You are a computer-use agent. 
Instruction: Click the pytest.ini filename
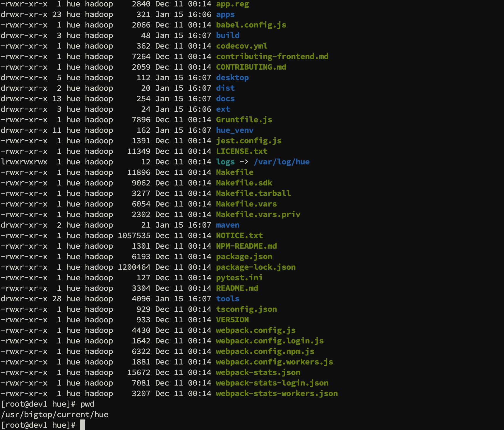click(239, 278)
